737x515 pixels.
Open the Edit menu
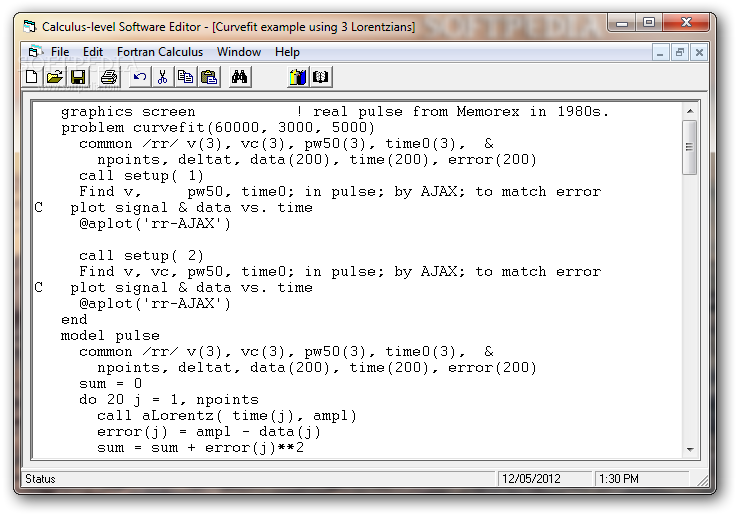point(93,52)
